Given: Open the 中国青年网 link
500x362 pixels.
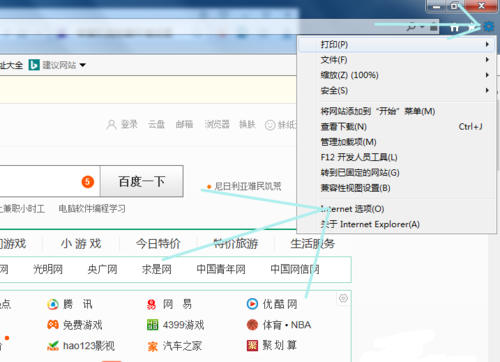Looking at the screenshot, I should point(221,269).
